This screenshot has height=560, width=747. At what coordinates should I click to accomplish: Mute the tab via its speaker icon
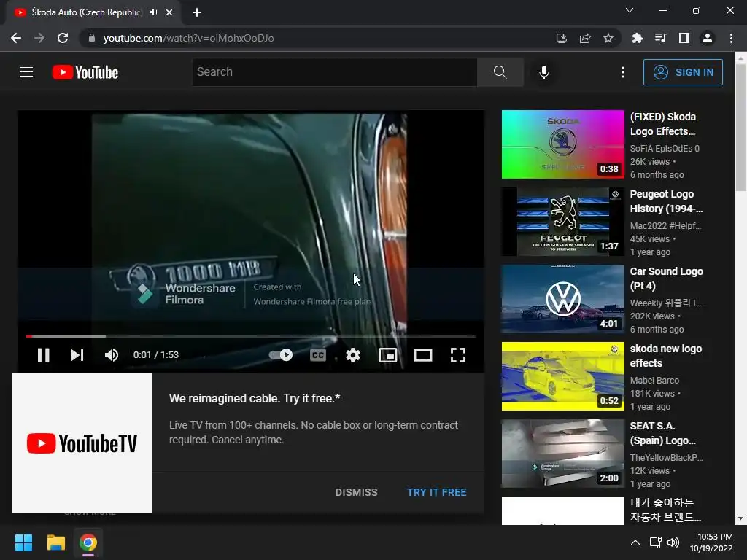coord(153,12)
